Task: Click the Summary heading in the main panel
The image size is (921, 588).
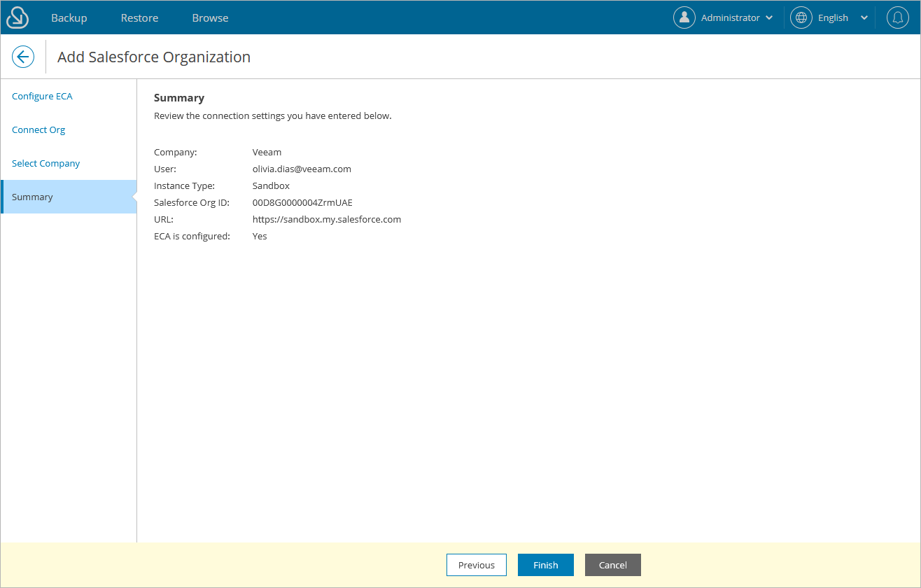Action: pos(179,98)
